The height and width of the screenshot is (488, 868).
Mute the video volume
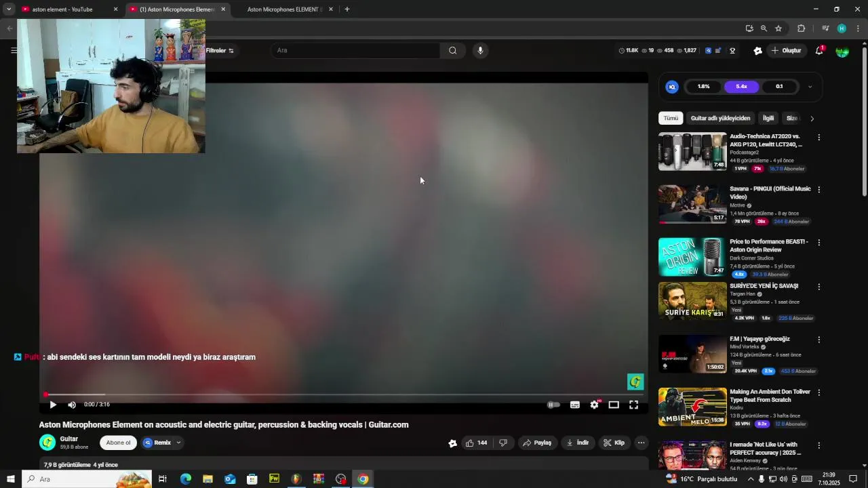tap(72, 405)
